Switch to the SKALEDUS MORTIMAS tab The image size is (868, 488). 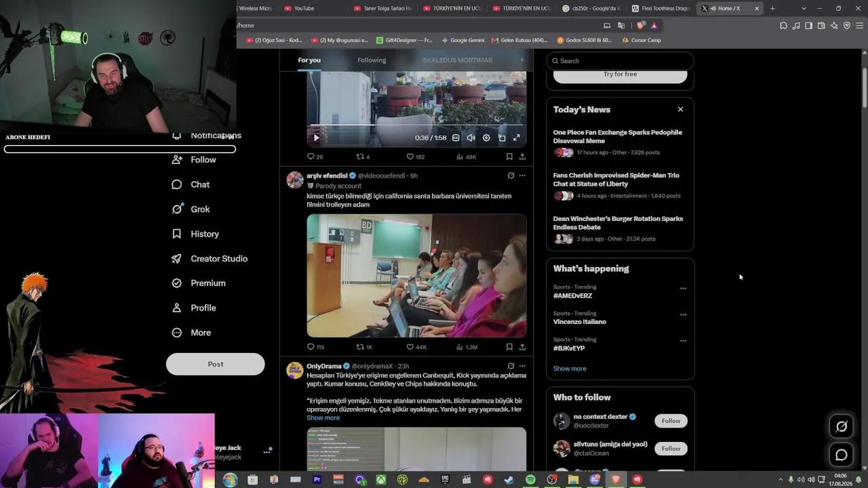tap(458, 60)
